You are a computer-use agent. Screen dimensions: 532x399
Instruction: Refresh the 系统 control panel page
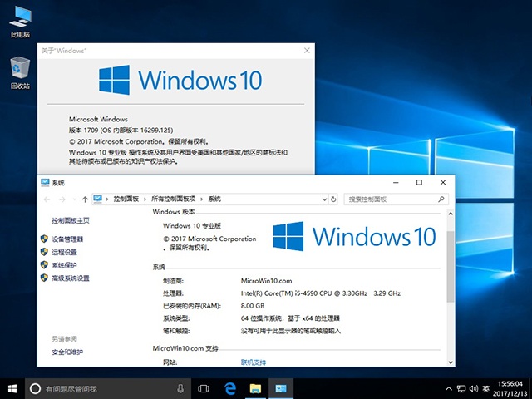333,199
